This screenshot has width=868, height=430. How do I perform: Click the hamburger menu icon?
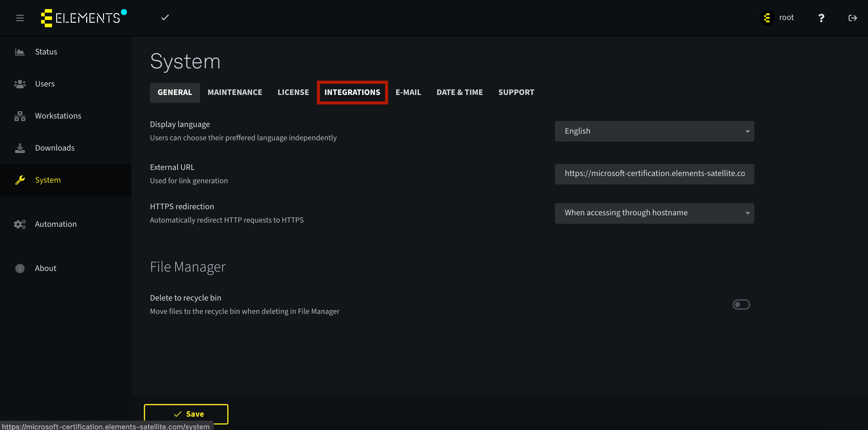[x=20, y=18]
